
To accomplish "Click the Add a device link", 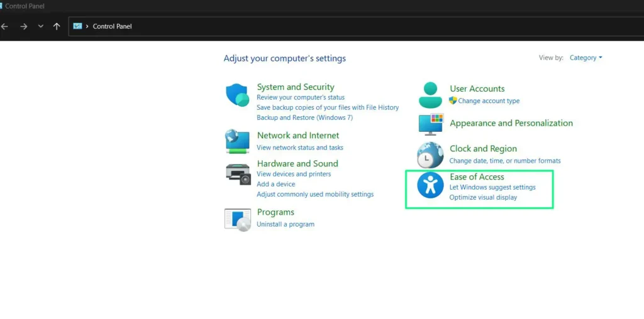I will coord(275,184).
